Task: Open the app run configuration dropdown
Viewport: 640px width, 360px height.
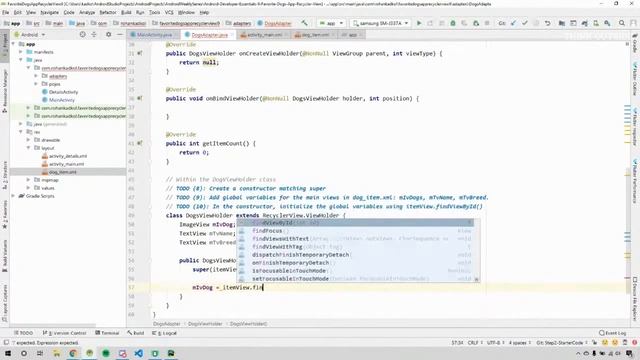Action: pyautogui.click(x=331, y=23)
